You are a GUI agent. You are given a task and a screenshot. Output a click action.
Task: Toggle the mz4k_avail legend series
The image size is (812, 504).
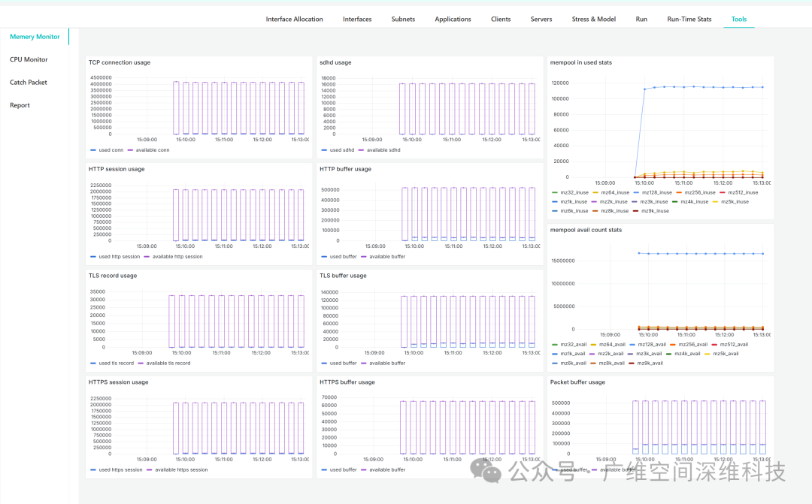pyautogui.click(x=683, y=354)
